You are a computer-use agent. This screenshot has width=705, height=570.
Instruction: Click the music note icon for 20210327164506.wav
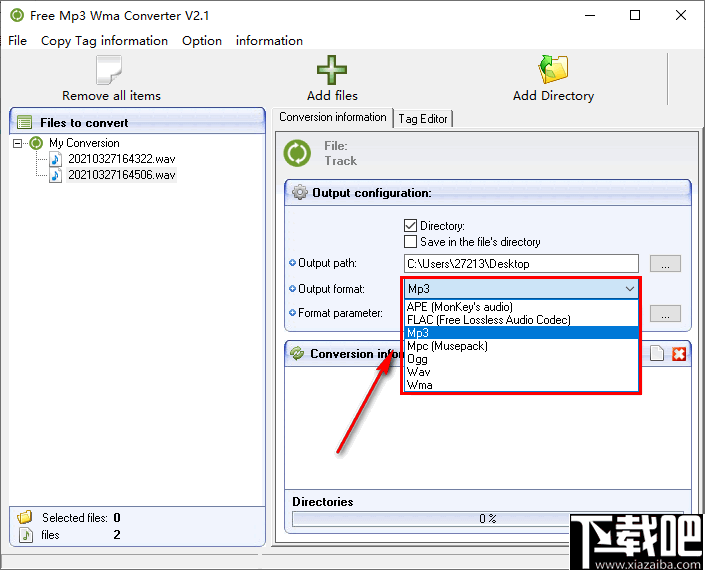point(55,175)
